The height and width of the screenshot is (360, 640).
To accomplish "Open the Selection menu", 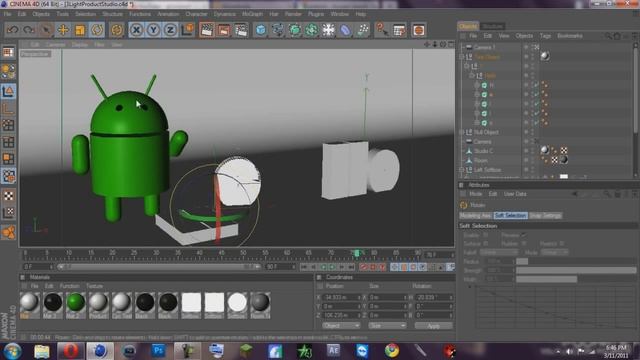I will point(86,14).
